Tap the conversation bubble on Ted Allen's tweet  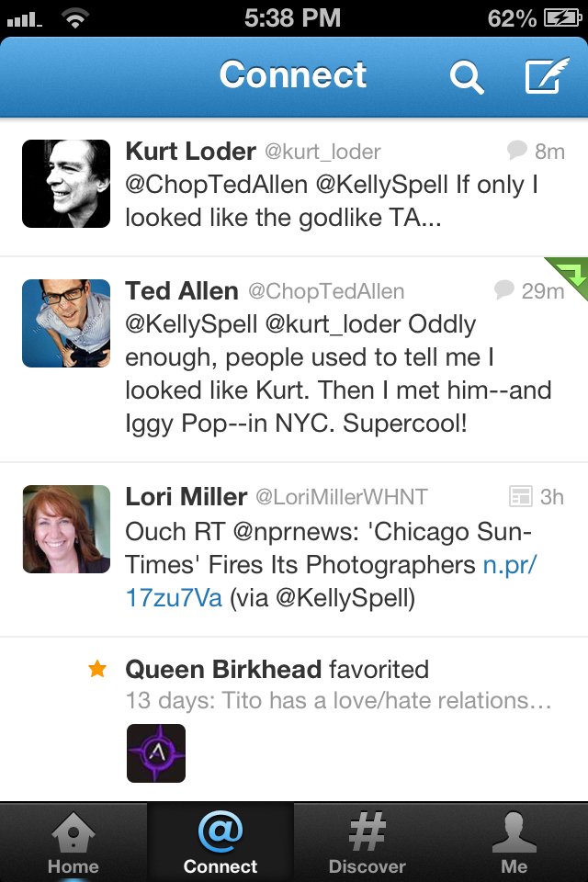pos(504,291)
